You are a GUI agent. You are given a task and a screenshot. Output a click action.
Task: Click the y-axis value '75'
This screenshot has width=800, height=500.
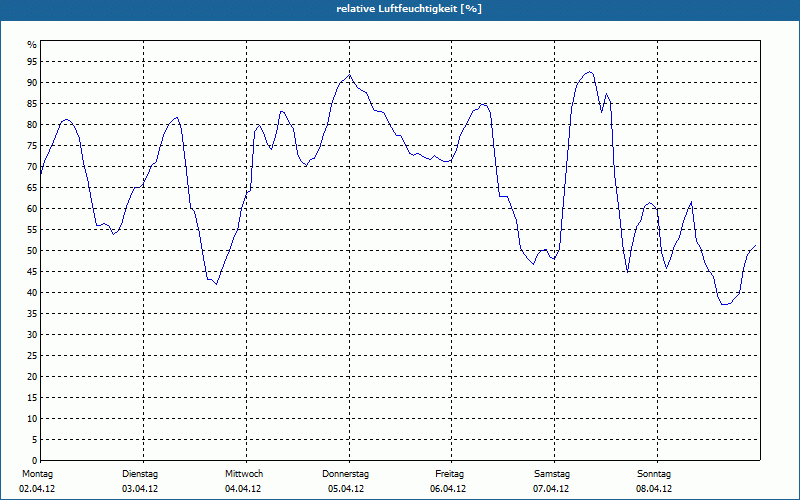pos(32,145)
